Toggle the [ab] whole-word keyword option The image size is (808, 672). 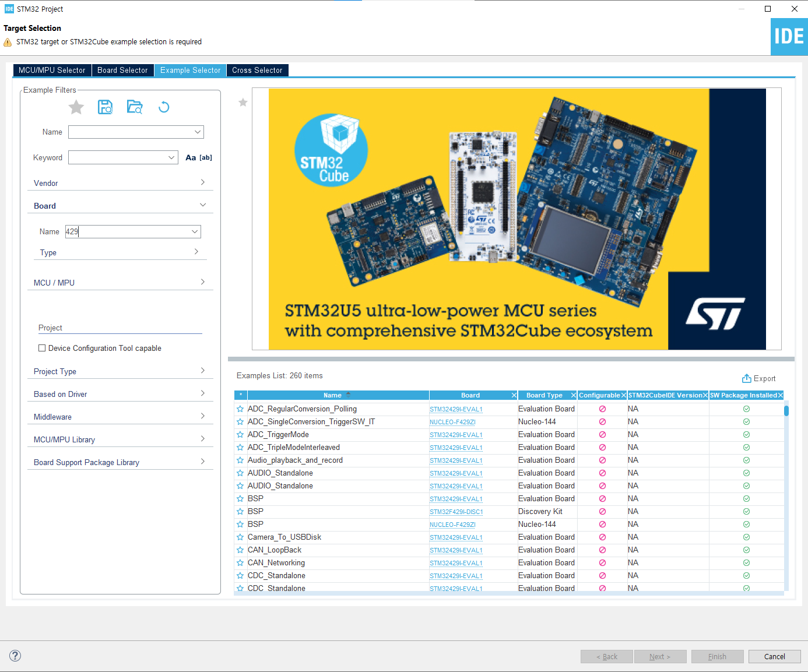click(x=206, y=157)
